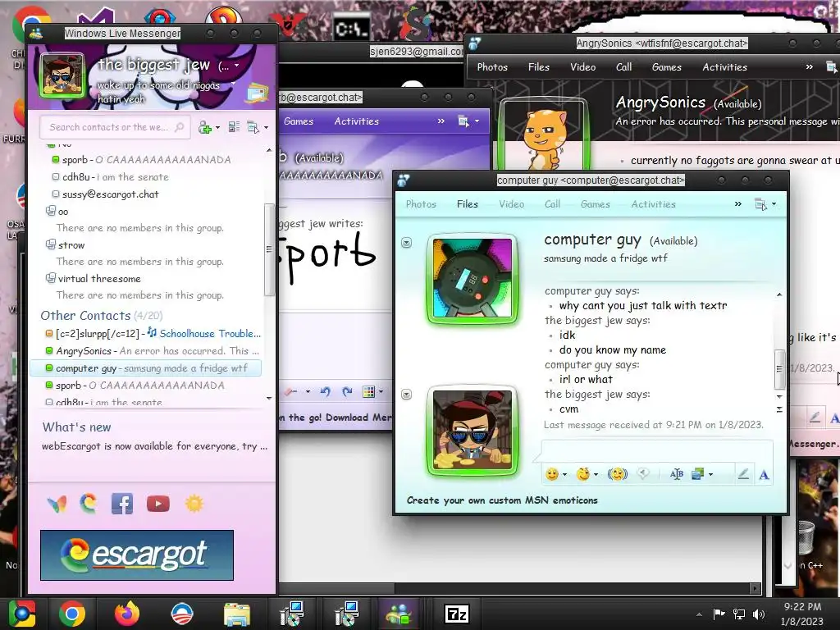Click Activities in the sporb chat toolbar

(x=356, y=121)
